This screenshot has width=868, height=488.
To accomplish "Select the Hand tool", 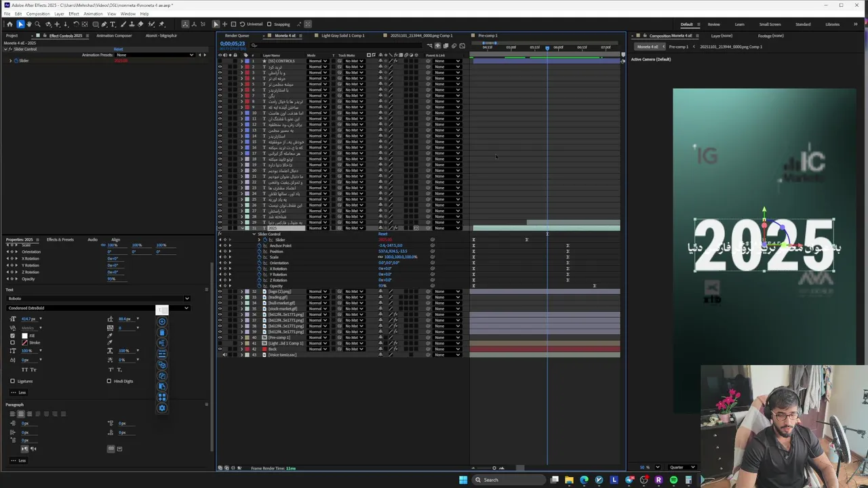I will [x=29, y=24].
